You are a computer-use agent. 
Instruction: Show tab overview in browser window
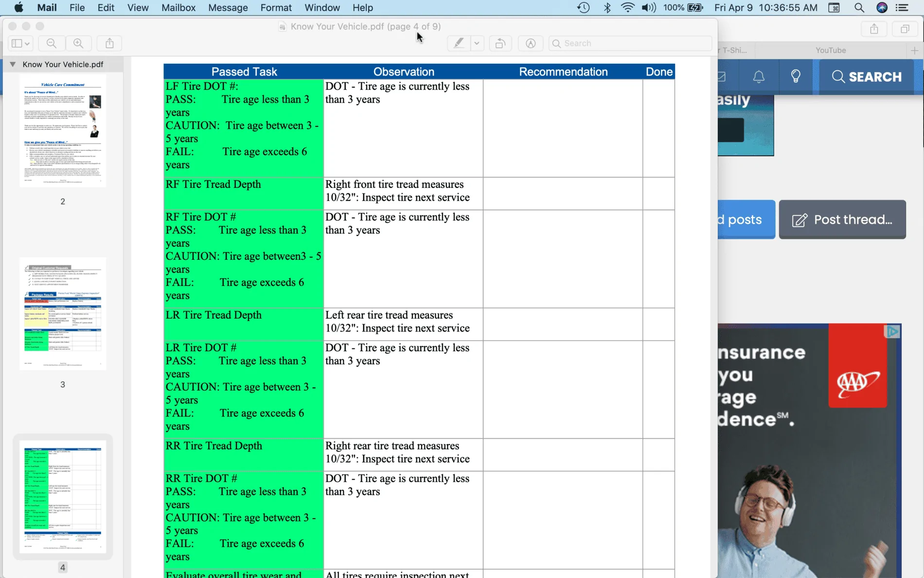[905, 29]
